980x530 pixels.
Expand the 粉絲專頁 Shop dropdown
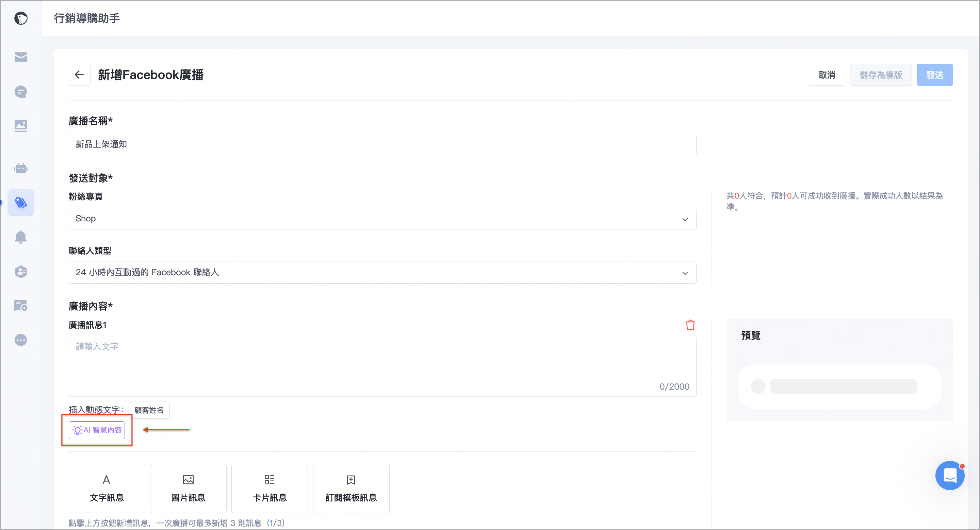coord(382,219)
